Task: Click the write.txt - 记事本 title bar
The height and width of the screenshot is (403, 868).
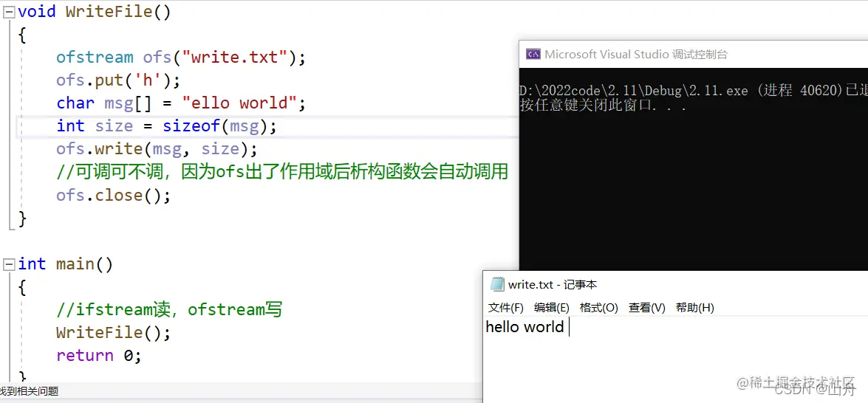Action: pos(675,285)
